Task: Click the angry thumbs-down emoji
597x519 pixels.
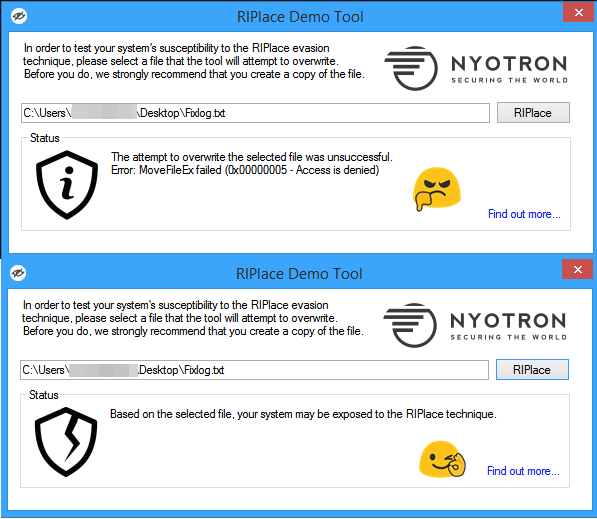Action: [x=437, y=189]
